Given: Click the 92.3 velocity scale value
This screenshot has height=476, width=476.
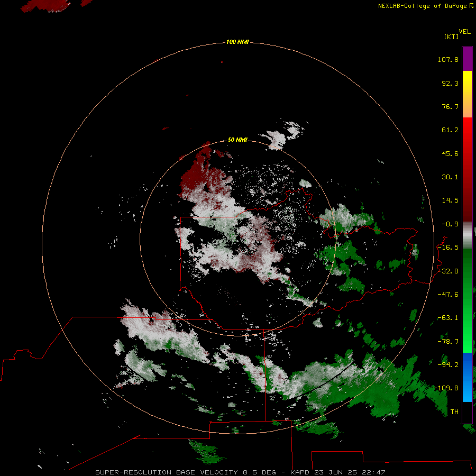Looking at the screenshot, I should coord(450,83).
